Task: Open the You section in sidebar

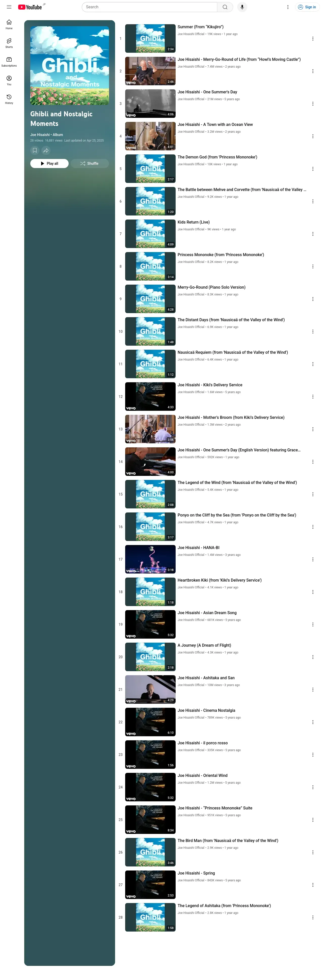Action: (x=9, y=80)
